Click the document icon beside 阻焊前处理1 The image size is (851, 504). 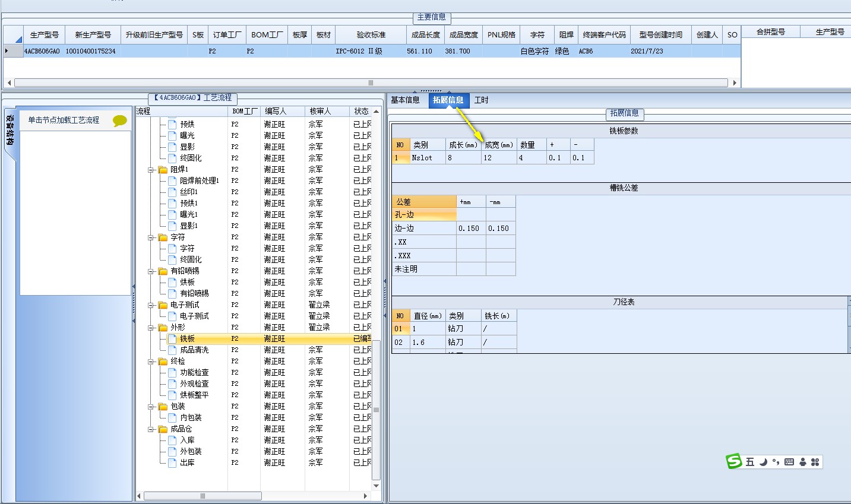coord(172,181)
